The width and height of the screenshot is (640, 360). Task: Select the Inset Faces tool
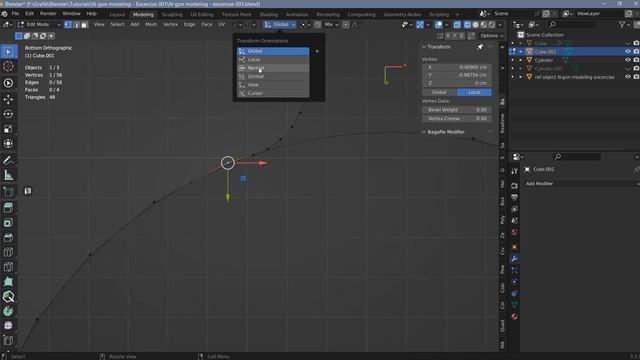point(8,223)
